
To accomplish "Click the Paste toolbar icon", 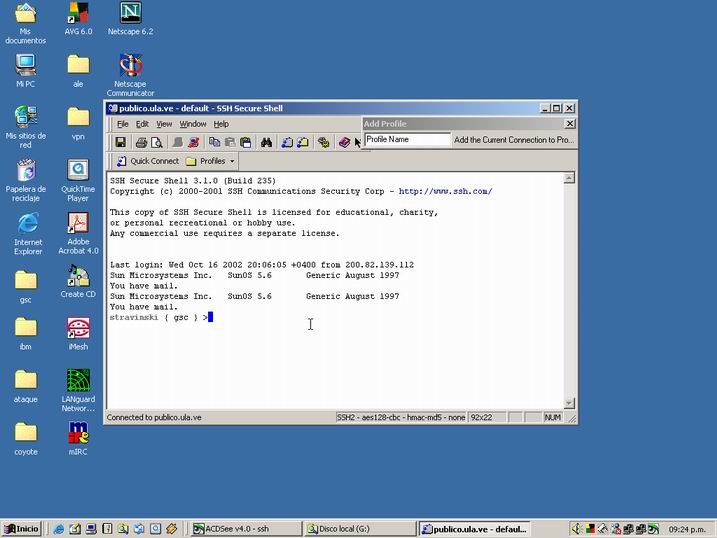I will coord(230,142).
